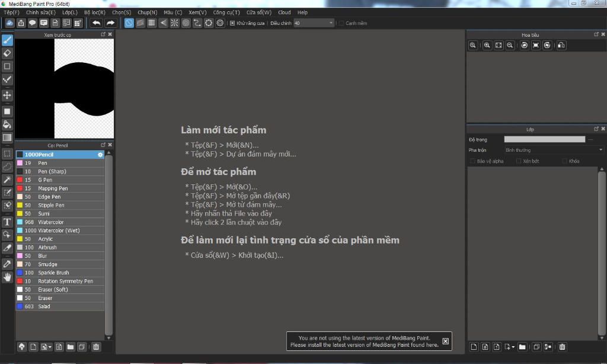The height and width of the screenshot is (364, 607).
Task: Click the layer folder icon in Lớp panel
Action: click(522, 347)
